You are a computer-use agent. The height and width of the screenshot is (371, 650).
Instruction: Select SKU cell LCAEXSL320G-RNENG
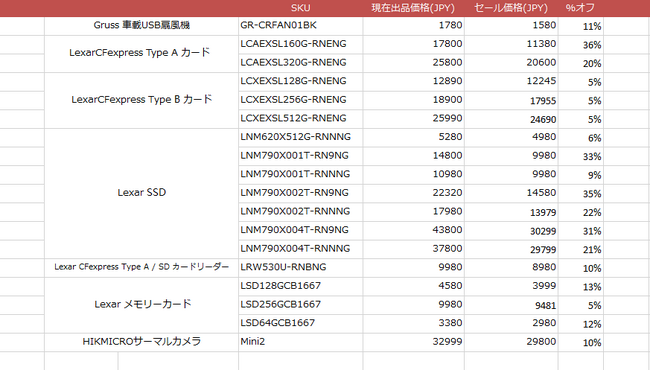tap(301, 63)
